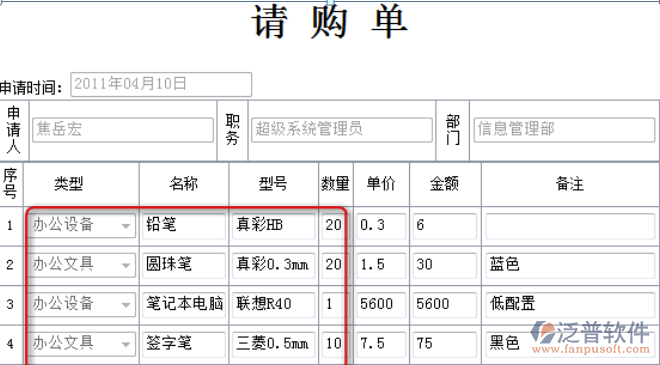Select the unit price field 1.5
The image size is (660, 365).
pyautogui.click(x=381, y=265)
